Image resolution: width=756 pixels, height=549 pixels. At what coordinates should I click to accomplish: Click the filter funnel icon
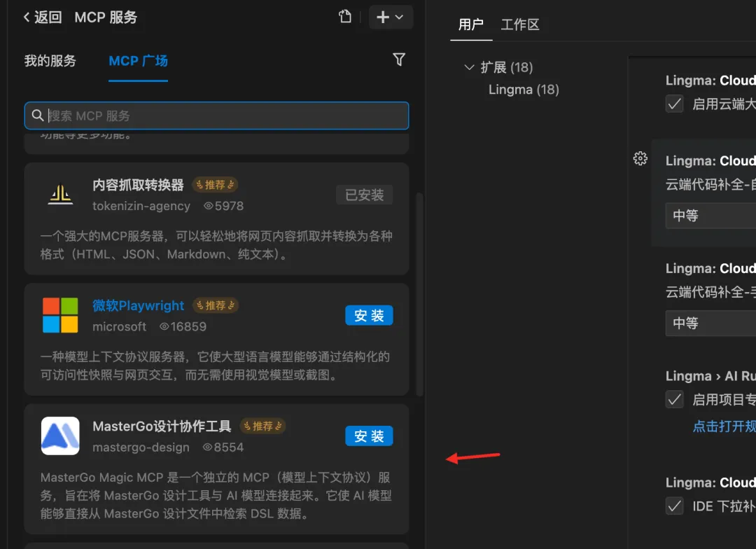coord(399,60)
